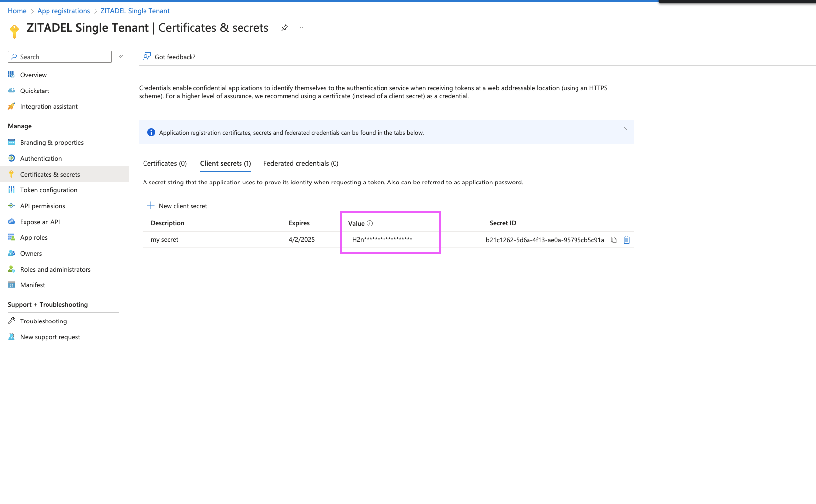Open Authentication settings in sidebar

coord(41,158)
